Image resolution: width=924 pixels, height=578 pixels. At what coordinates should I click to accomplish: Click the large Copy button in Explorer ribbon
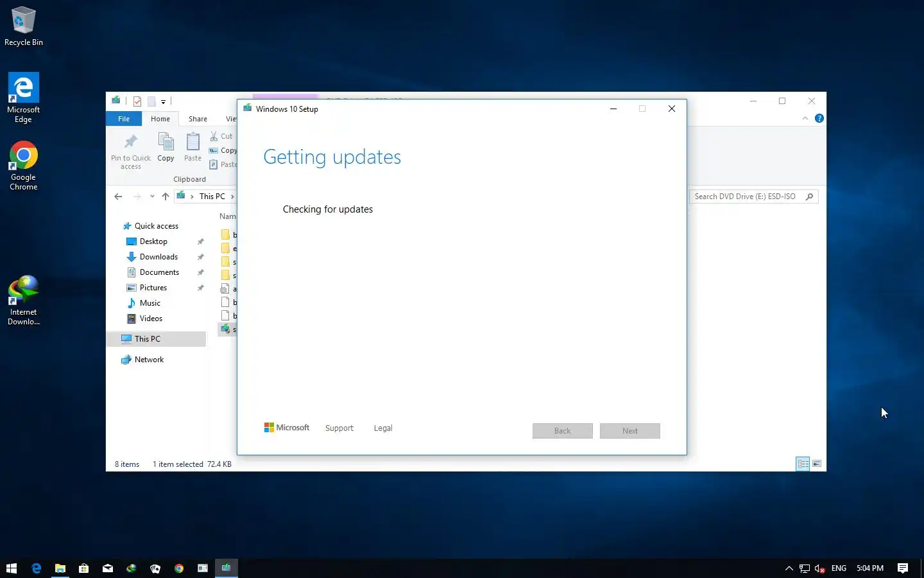pos(166,148)
